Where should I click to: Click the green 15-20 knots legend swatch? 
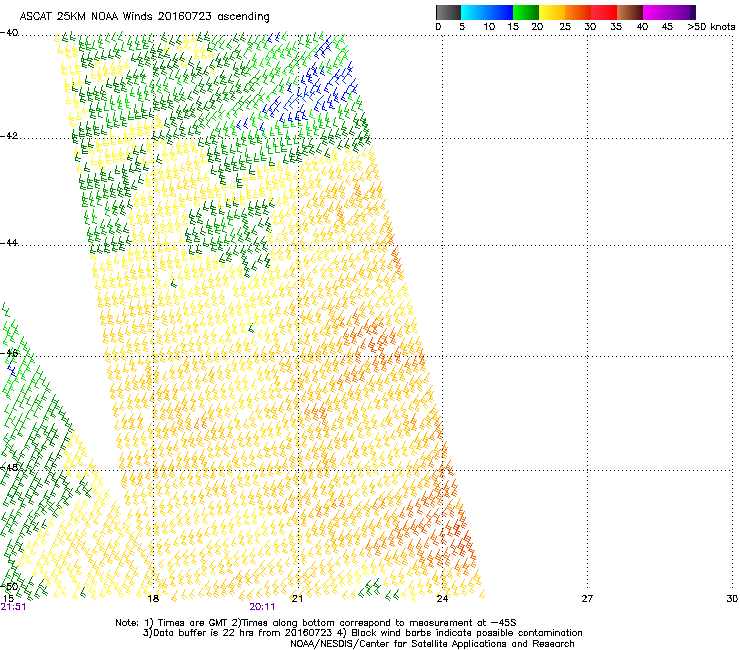pos(526,12)
